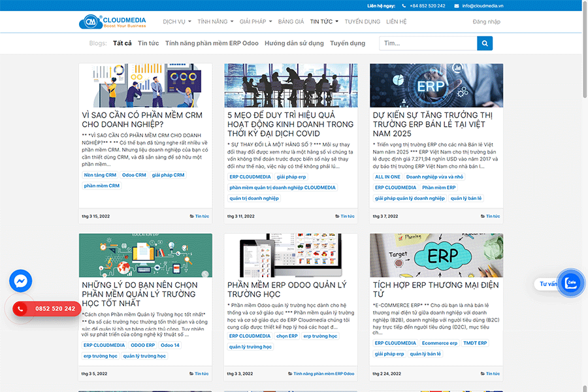Open the Messenger chat bubble

tap(21, 281)
